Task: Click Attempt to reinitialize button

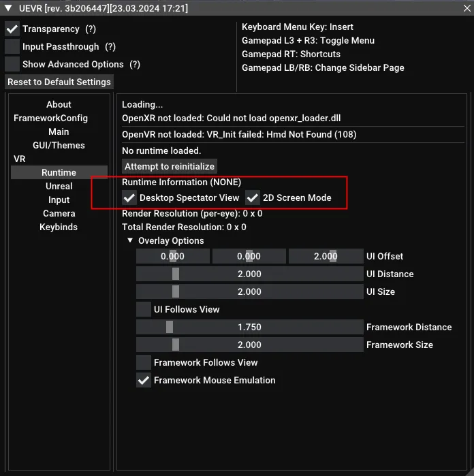Action: tap(170, 166)
